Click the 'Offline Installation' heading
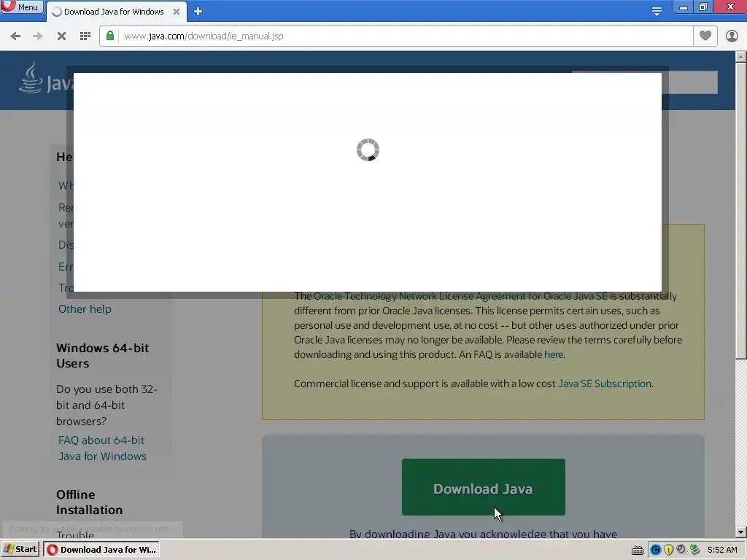747x560 pixels. 90,502
